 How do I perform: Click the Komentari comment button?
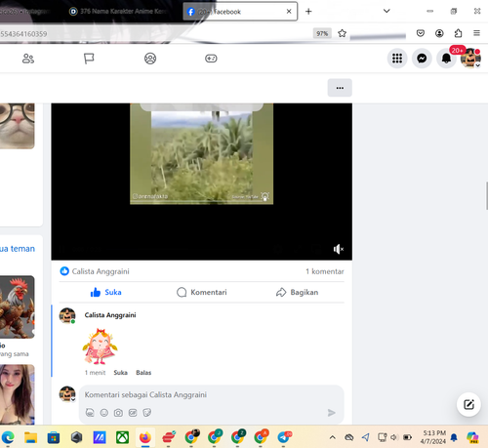(x=201, y=292)
